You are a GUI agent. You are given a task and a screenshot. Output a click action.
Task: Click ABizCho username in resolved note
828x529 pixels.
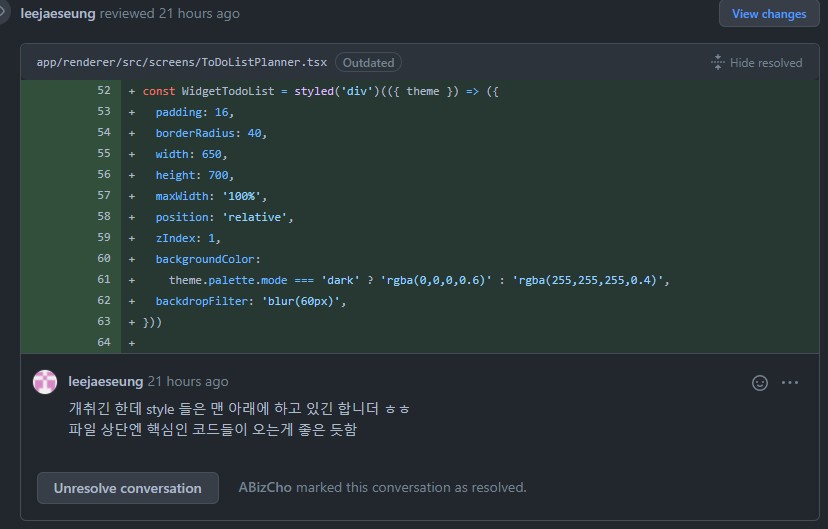265,487
